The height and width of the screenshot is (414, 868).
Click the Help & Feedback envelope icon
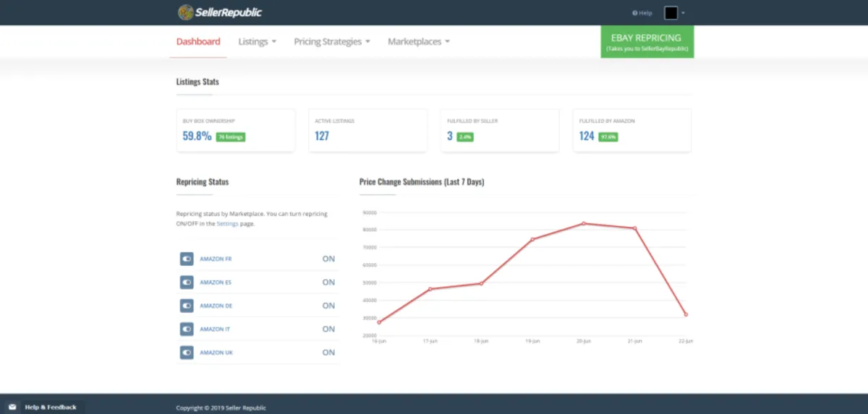12,407
